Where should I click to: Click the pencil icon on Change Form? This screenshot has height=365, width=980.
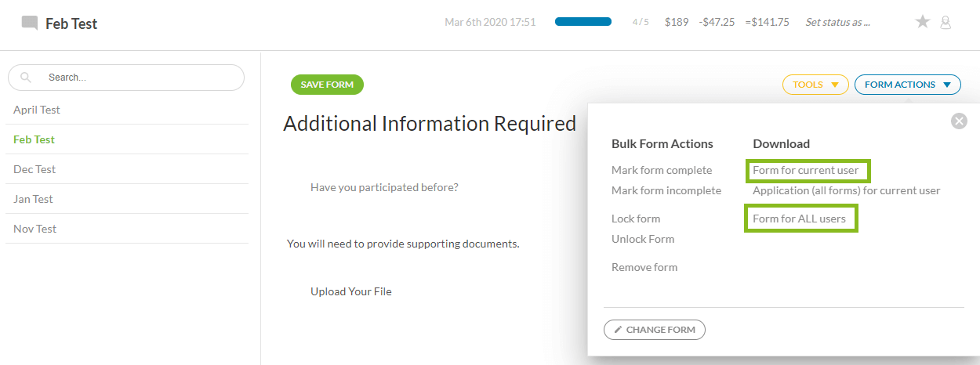click(x=618, y=330)
